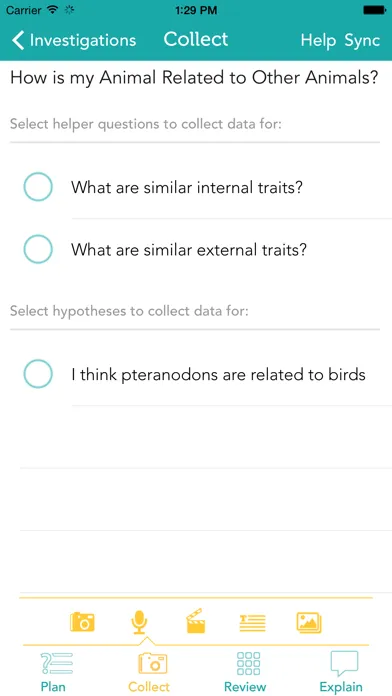Open the text note icon
This screenshot has width=392, height=696.
tap(252, 622)
